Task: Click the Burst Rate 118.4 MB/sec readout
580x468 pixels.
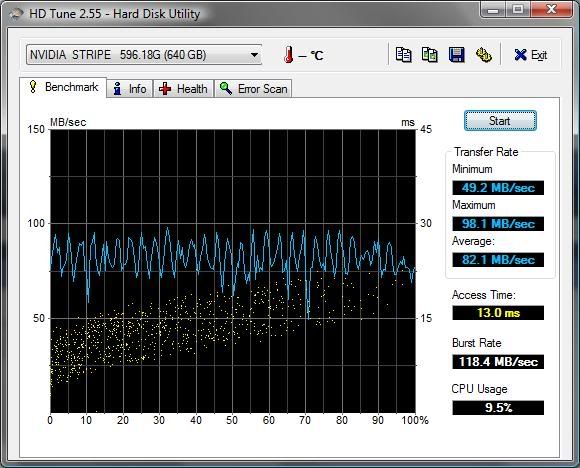Action: (498, 361)
